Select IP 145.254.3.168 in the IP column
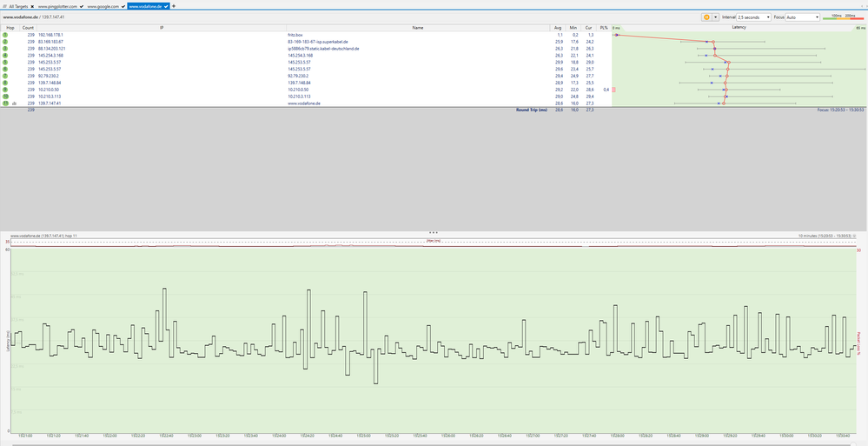 (50, 56)
